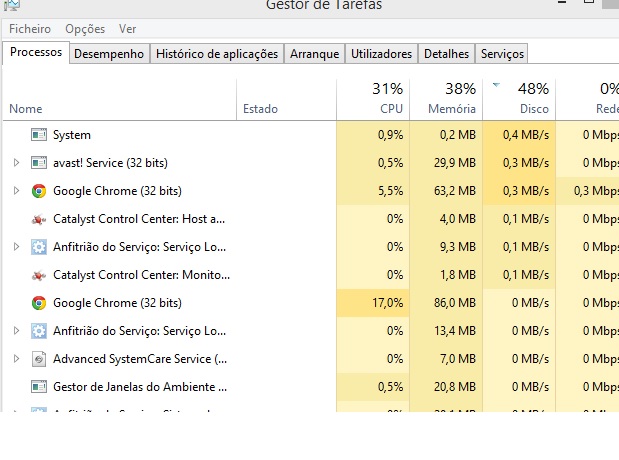Sort processes by the Memória column
This screenshot has width=619, height=460.
(x=445, y=98)
